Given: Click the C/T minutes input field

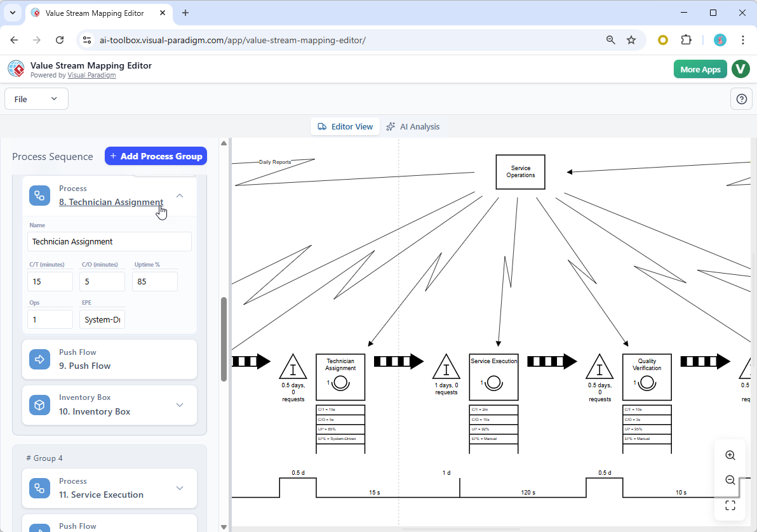Looking at the screenshot, I should [50, 281].
